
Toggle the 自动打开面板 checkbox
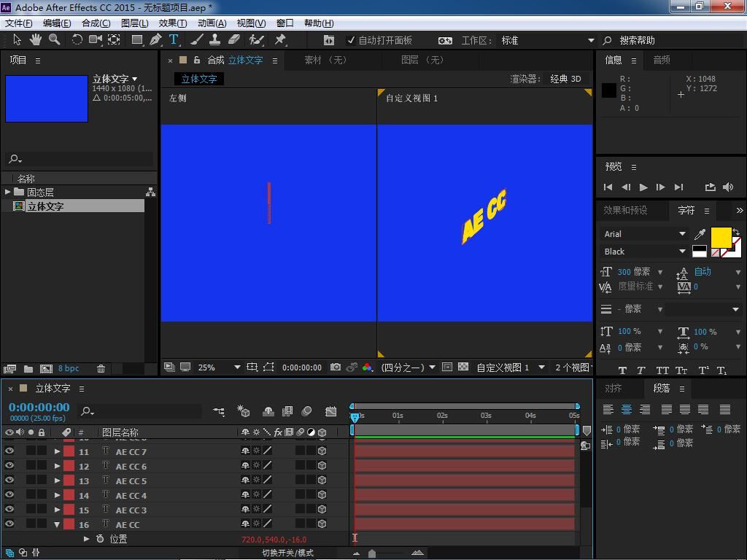351,40
